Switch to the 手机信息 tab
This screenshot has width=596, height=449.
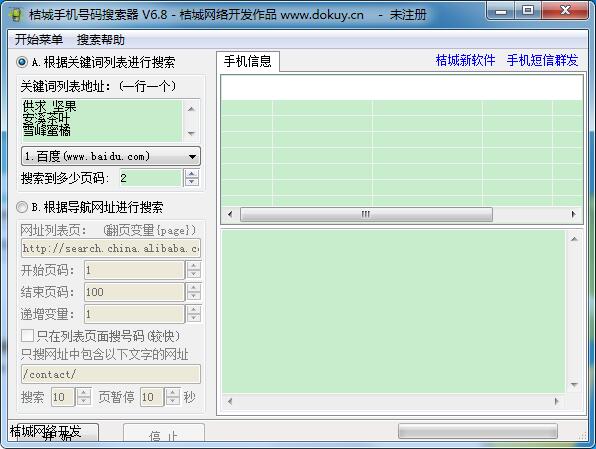click(x=248, y=61)
